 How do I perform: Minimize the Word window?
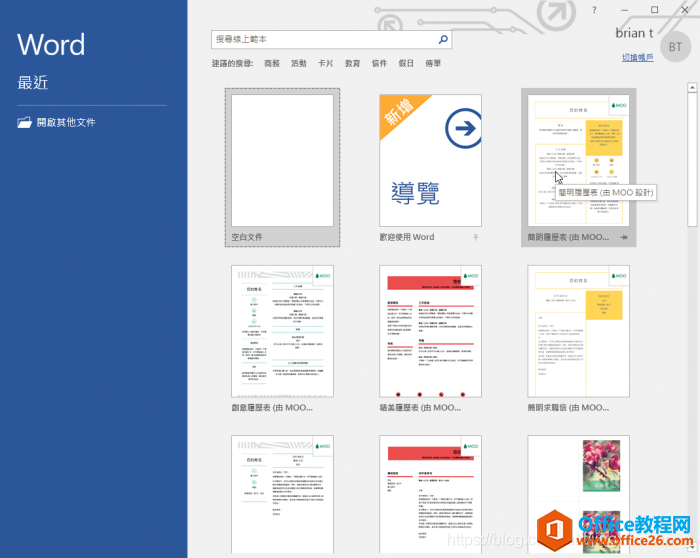[624, 10]
